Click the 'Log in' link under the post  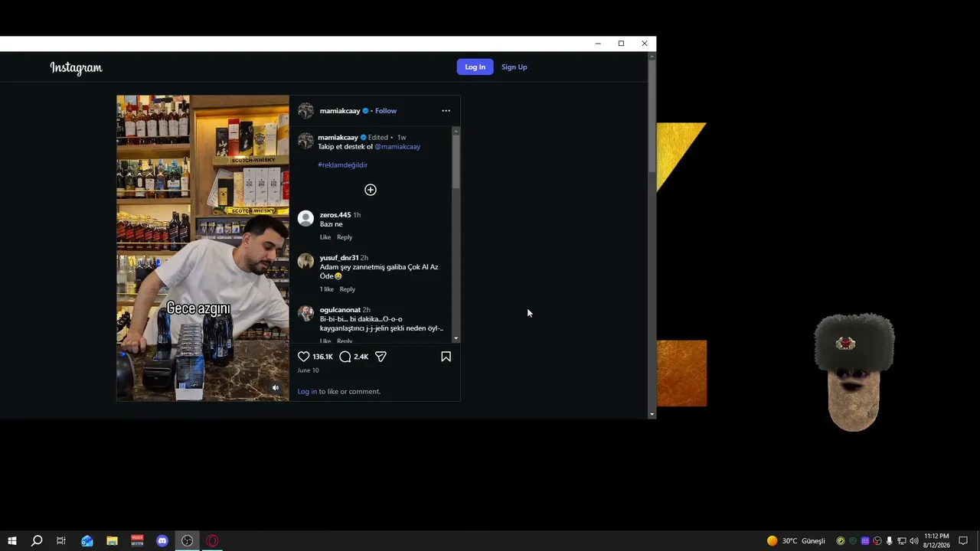click(307, 391)
